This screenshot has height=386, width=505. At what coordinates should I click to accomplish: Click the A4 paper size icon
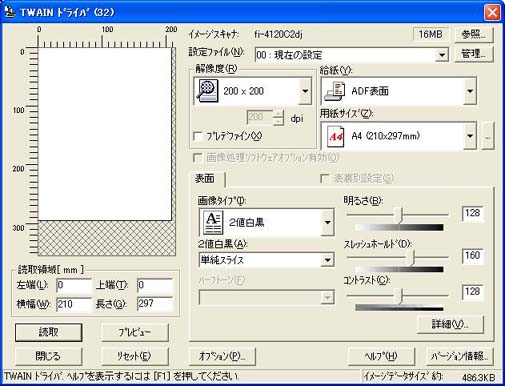[336, 136]
